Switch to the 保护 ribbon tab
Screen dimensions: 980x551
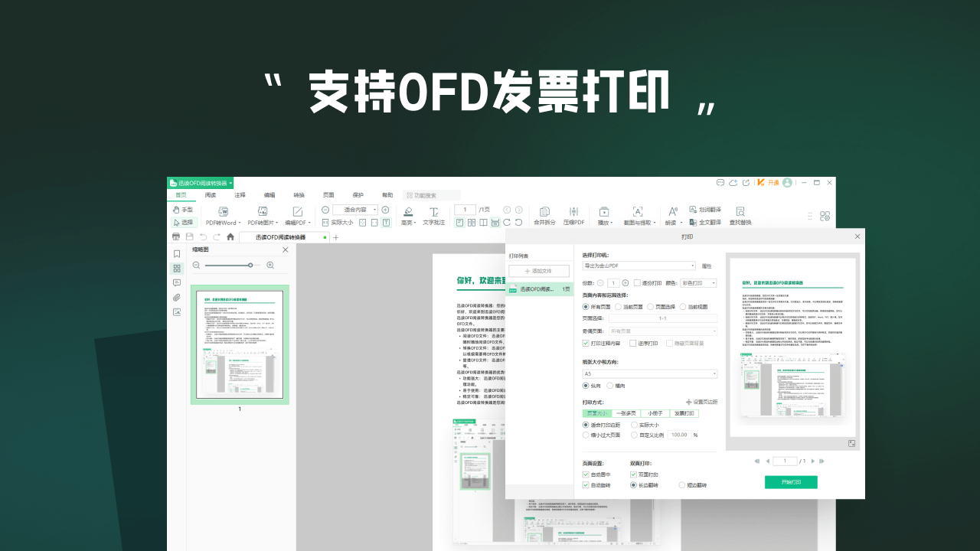coord(358,195)
